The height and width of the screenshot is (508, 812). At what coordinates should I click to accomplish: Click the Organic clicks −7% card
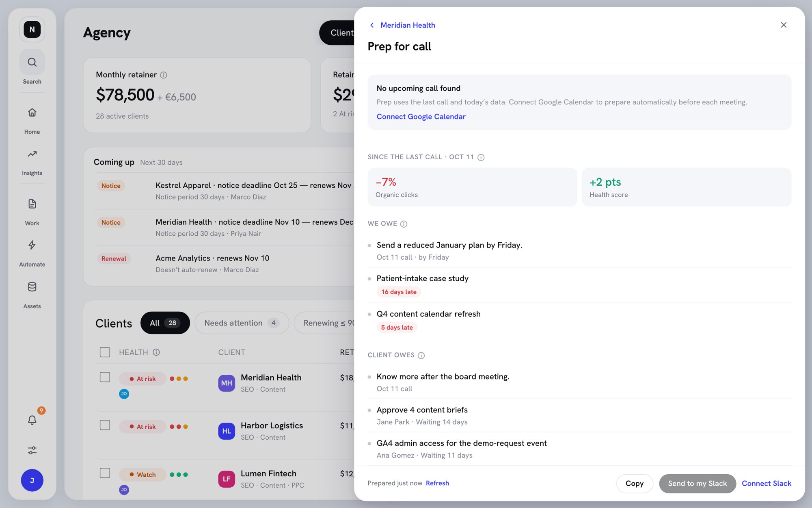point(472,187)
